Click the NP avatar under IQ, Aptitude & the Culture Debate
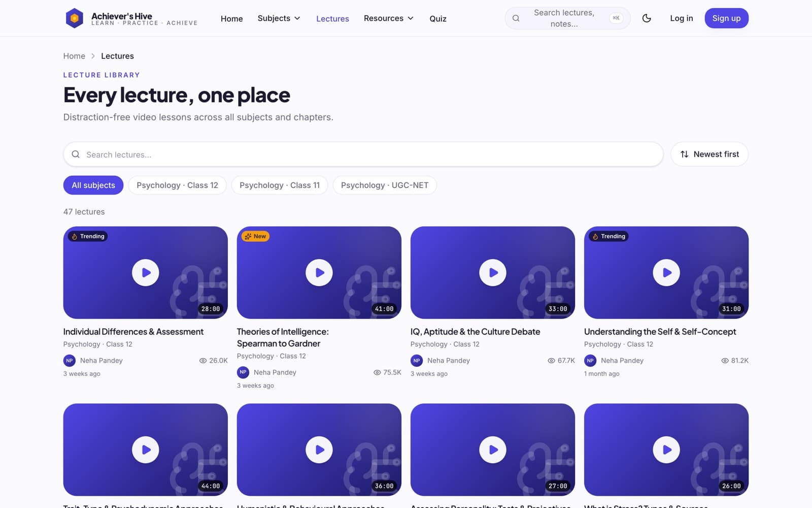This screenshot has width=812, height=508. pos(417,361)
